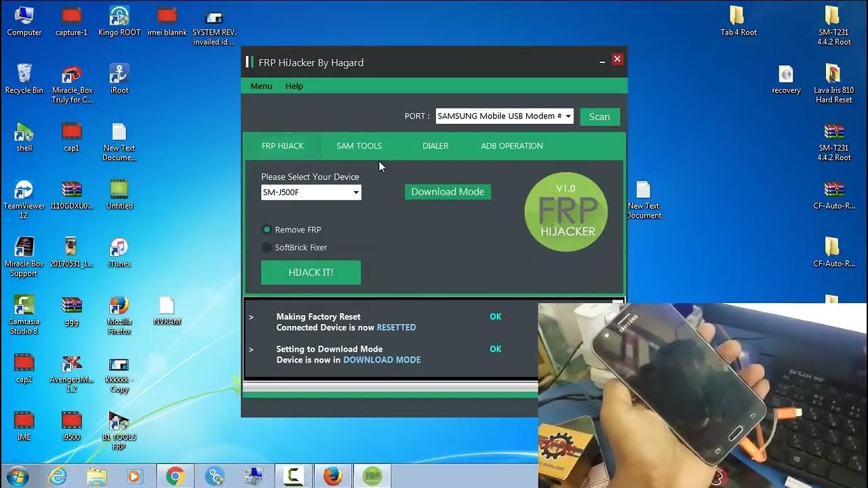Open Miracle Box Support shortcut
Viewport: 868px width, 488px height.
click(24, 257)
